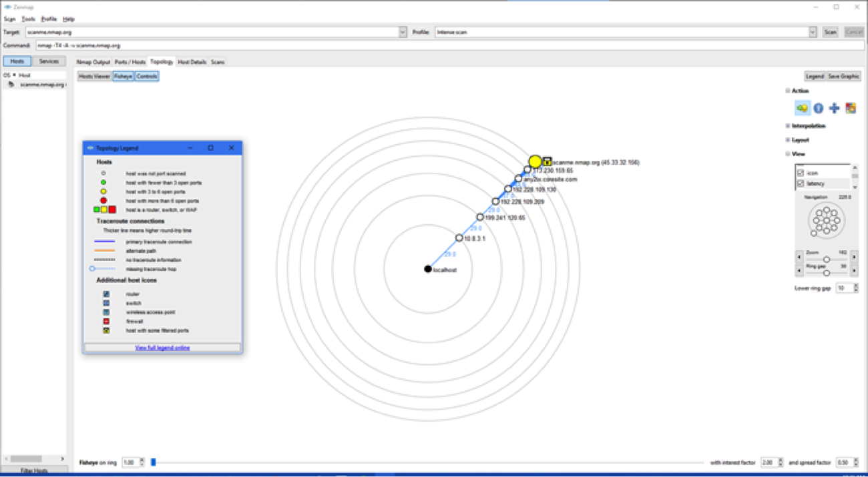Click the Zoom slider handle
868x477 pixels.
[826, 260]
